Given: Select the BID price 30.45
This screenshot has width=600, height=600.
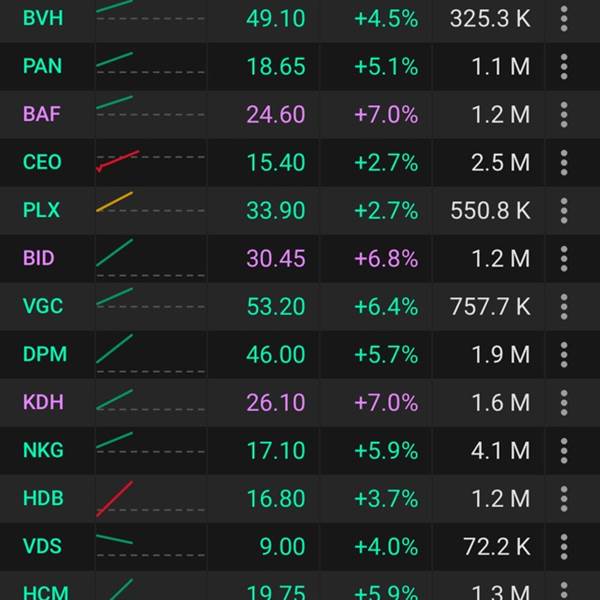Looking at the screenshot, I should [x=276, y=258].
